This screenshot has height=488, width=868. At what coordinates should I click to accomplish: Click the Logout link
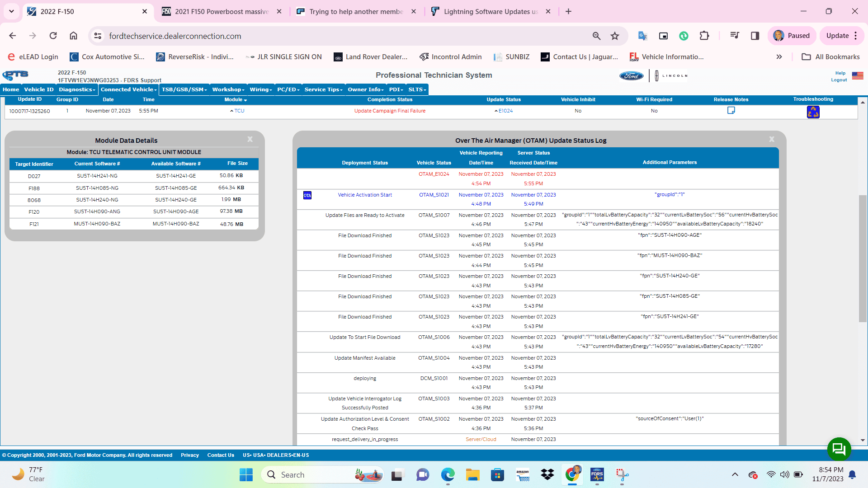pos(839,80)
